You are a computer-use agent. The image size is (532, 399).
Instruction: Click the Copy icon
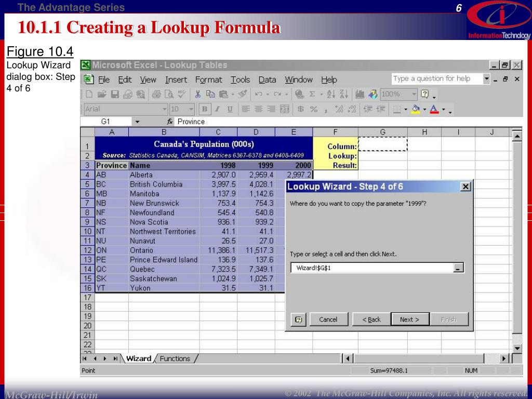210,95
